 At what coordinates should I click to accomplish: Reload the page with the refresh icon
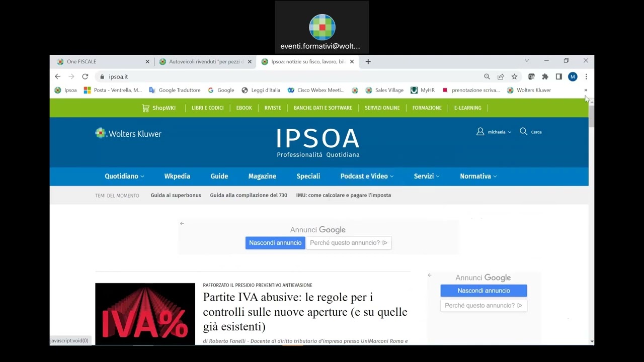(x=85, y=76)
